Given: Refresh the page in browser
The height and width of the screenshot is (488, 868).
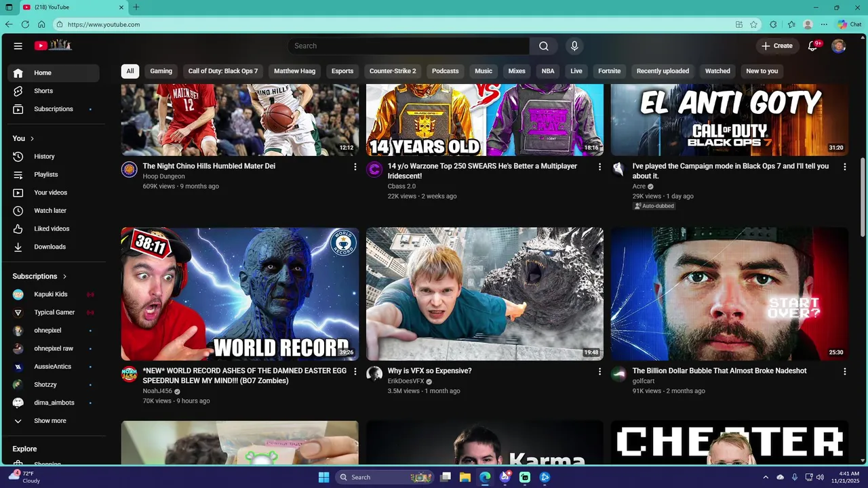Looking at the screenshot, I should [25, 24].
